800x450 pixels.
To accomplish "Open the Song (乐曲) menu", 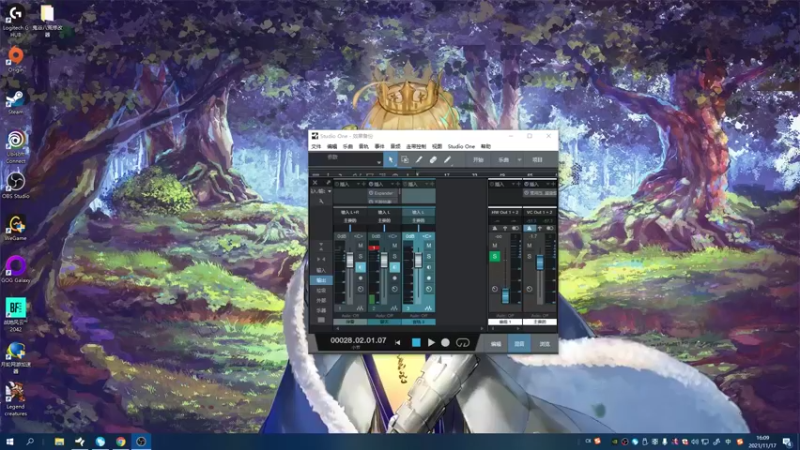I will point(347,146).
